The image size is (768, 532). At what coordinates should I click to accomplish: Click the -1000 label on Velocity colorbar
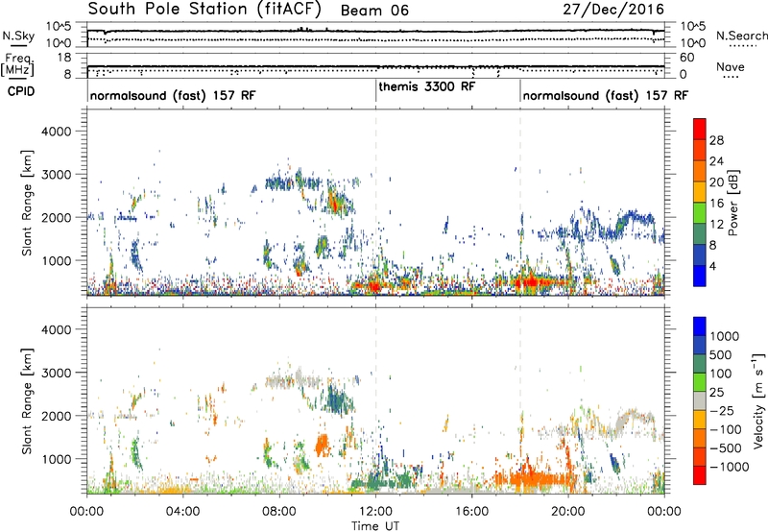[x=729, y=467]
